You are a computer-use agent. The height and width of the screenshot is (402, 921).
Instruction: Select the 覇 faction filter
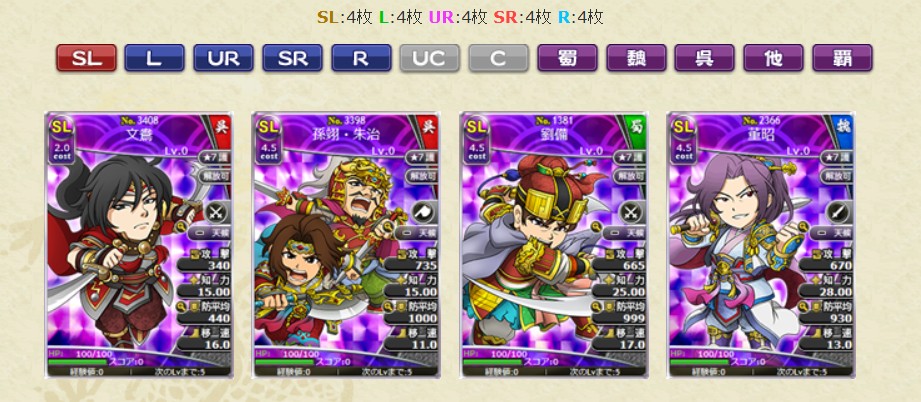(x=842, y=58)
